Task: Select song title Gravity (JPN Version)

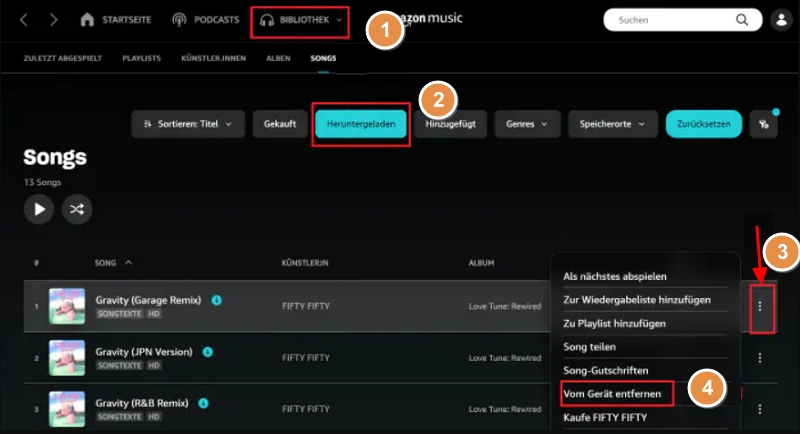Action: click(144, 352)
